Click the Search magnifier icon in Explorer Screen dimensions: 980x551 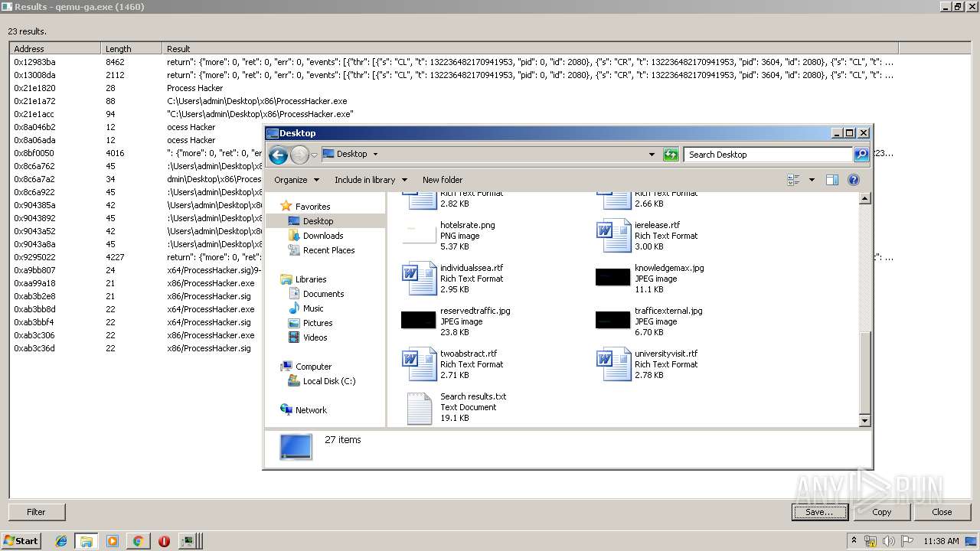coord(861,155)
